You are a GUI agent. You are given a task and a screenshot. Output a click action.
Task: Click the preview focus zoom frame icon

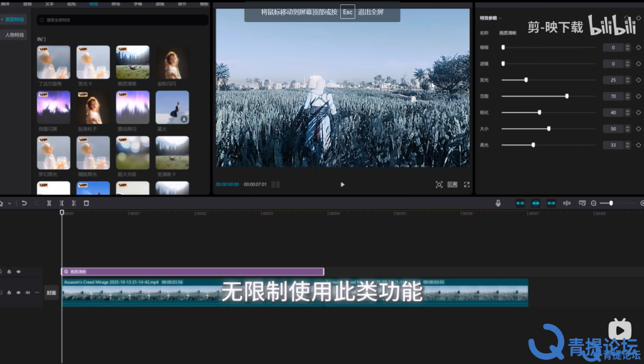coord(439,185)
